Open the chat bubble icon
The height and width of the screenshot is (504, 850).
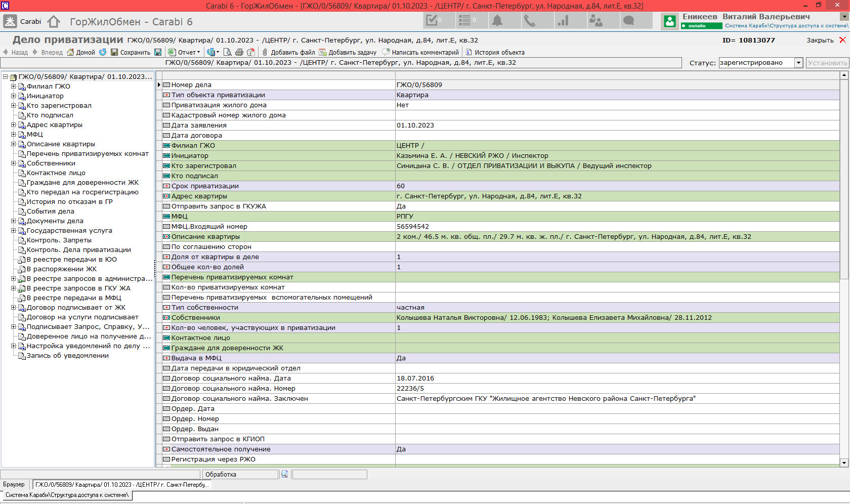[x=629, y=21]
